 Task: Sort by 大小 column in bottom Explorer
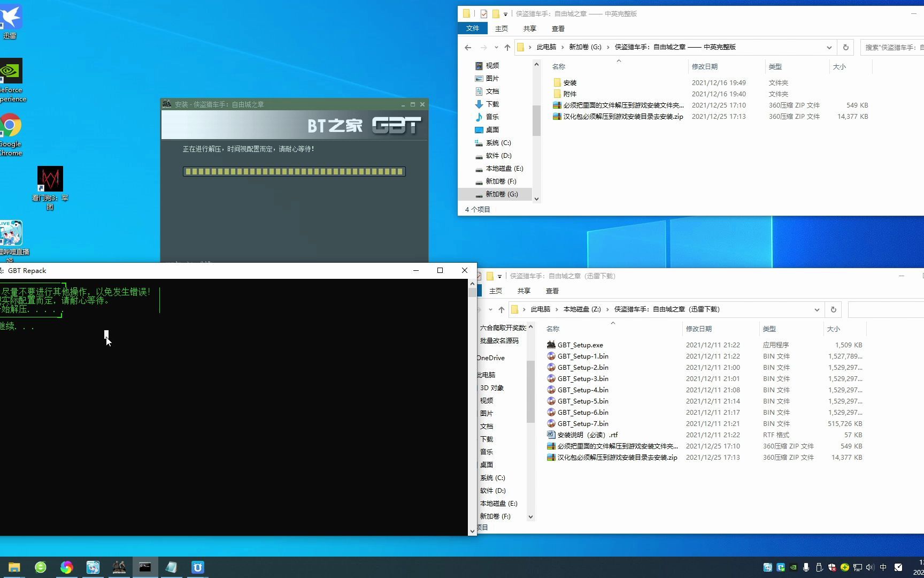pos(833,329)
